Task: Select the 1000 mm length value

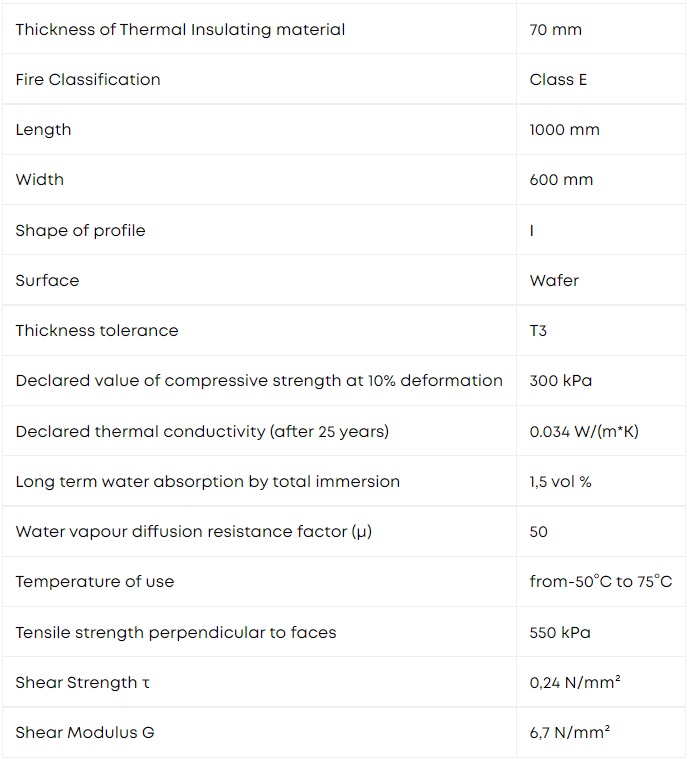Action: point(564,130)
